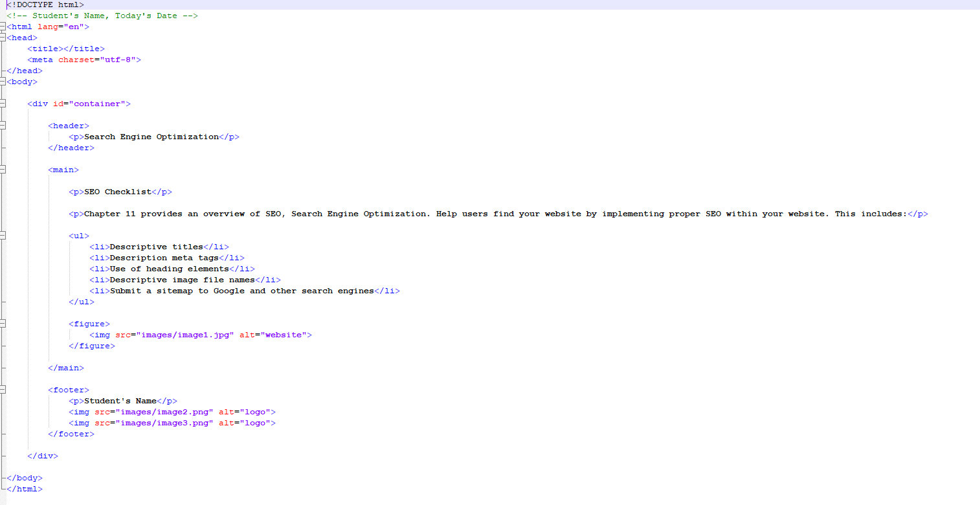
Task: Click the Search Engine Optimization paragraph text
Action: (x=151, y=137)
